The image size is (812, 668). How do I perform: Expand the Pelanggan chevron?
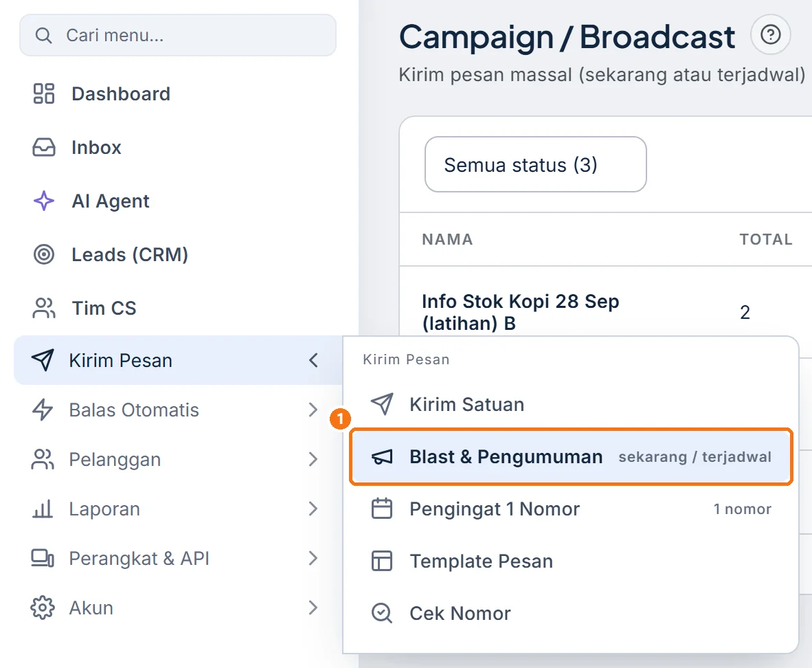313,459
